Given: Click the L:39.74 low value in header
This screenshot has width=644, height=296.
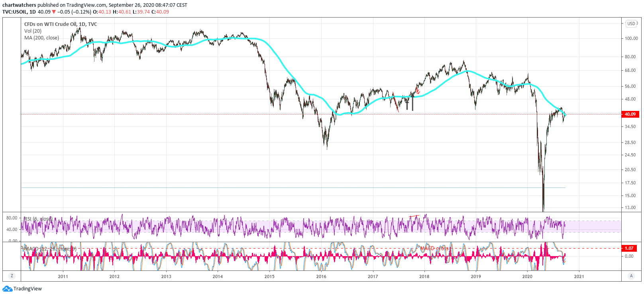Looking at the screenshot, I should point(141,12).
